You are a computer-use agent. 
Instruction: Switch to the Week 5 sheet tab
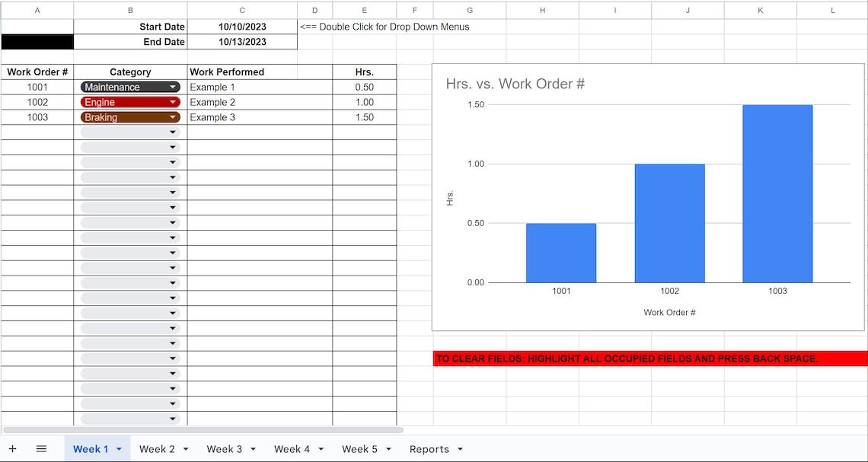[x=358, y=449]
